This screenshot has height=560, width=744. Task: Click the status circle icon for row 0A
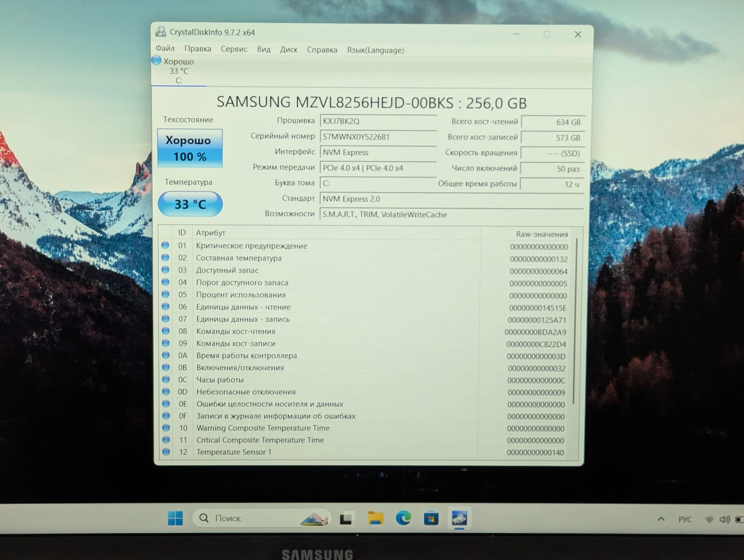166,355
